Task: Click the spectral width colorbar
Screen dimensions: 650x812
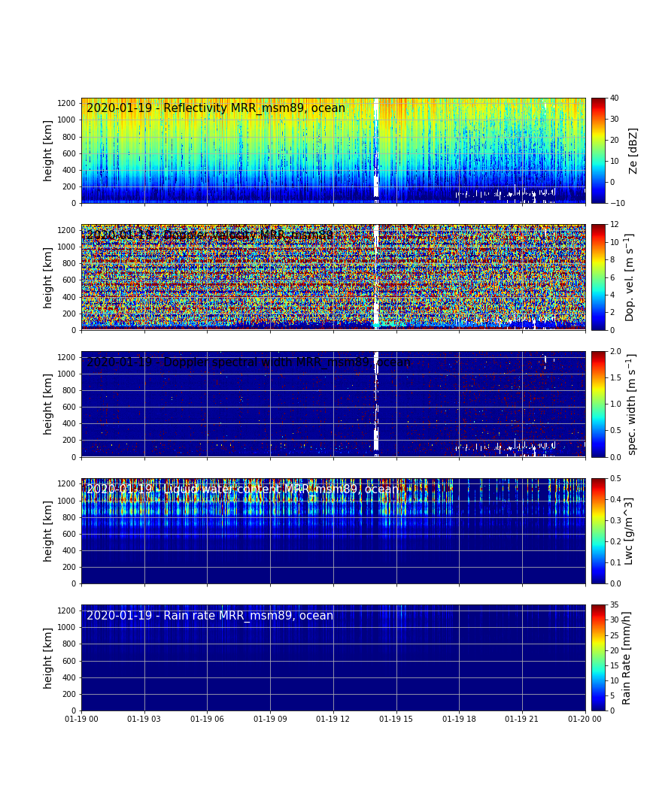Action: coord(597,404)
